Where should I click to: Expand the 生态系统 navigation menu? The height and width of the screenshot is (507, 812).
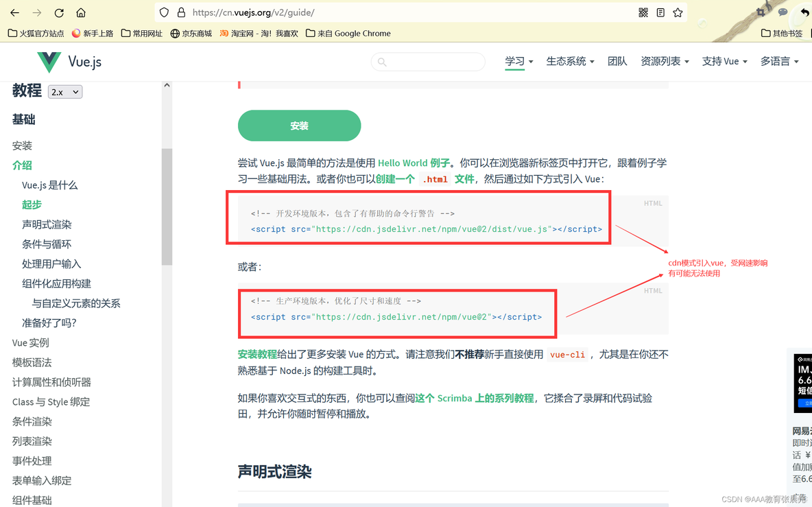point(570,61)
